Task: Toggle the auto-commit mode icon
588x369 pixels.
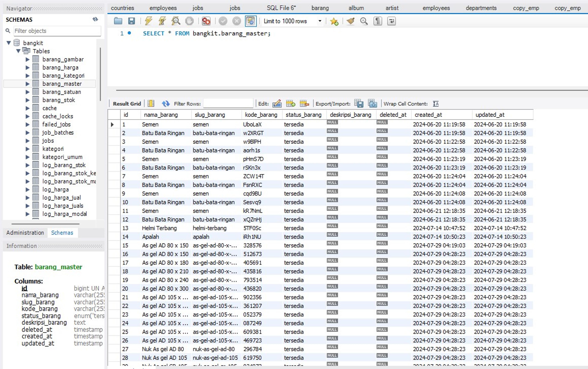Action: point(251,21)
